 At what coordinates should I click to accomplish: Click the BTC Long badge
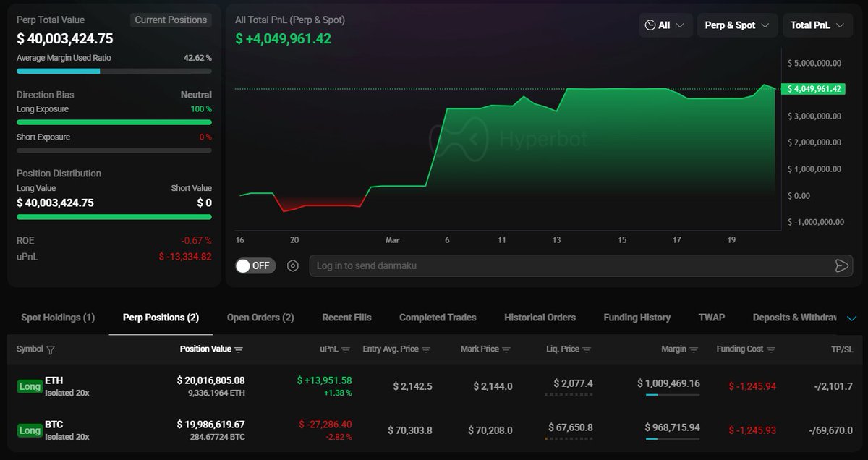click(30, 430)
